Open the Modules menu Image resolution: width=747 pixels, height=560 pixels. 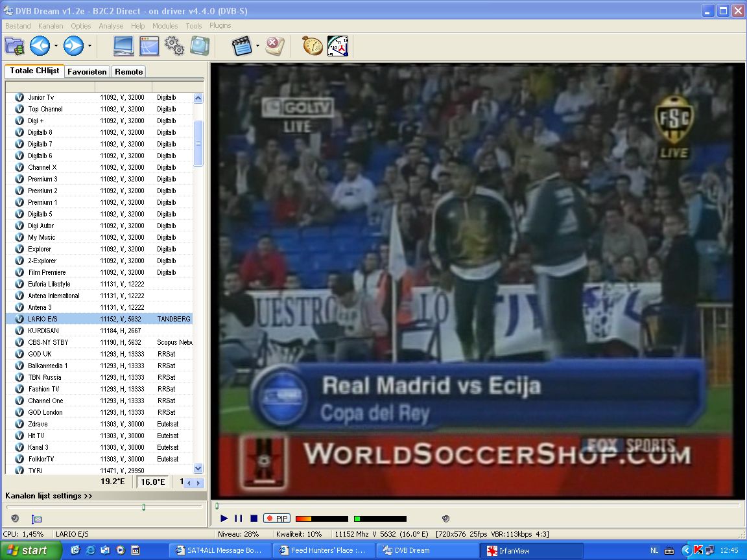coord(165,26)
